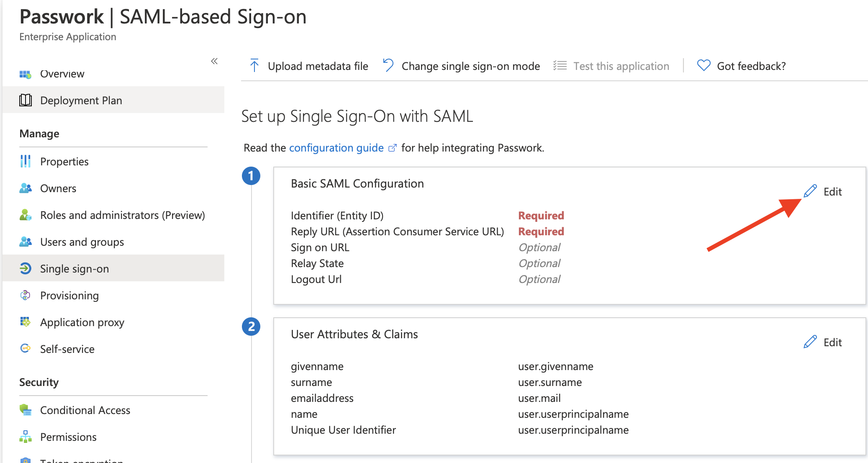Screen dimensions: 868x463
Task: Expand step 2 User Attributes & Claims section
Action: 251,327
